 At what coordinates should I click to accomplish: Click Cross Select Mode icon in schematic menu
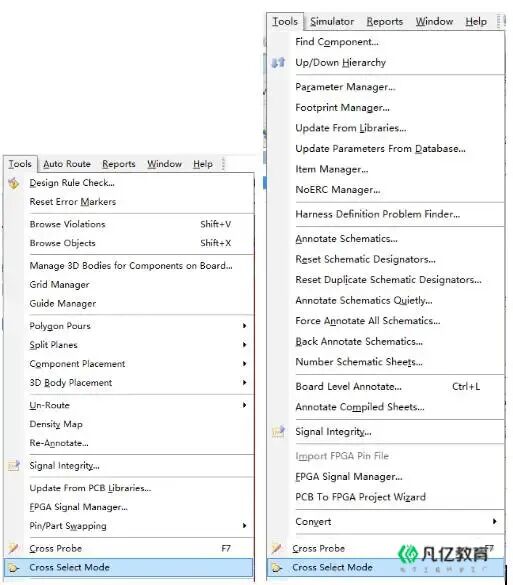277,567
